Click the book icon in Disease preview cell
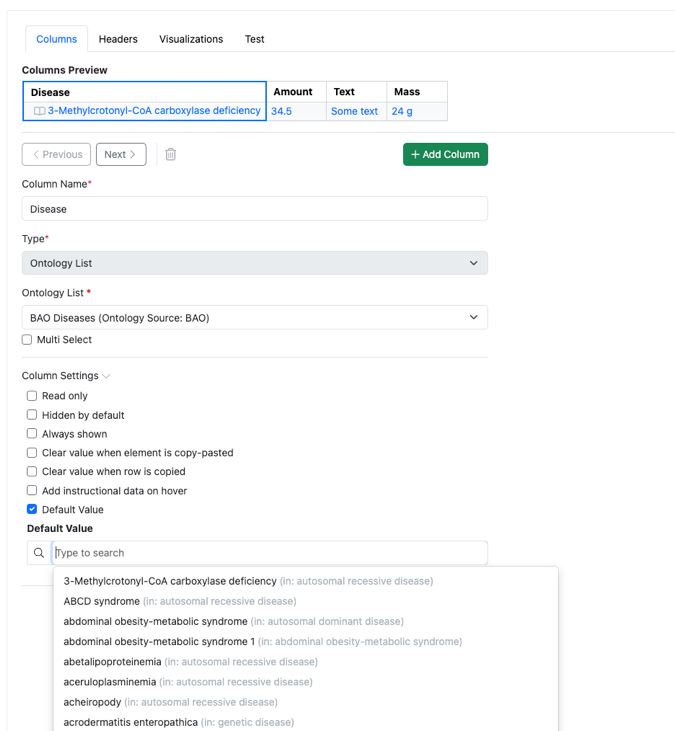675x731 pixels. pos(40,111)
